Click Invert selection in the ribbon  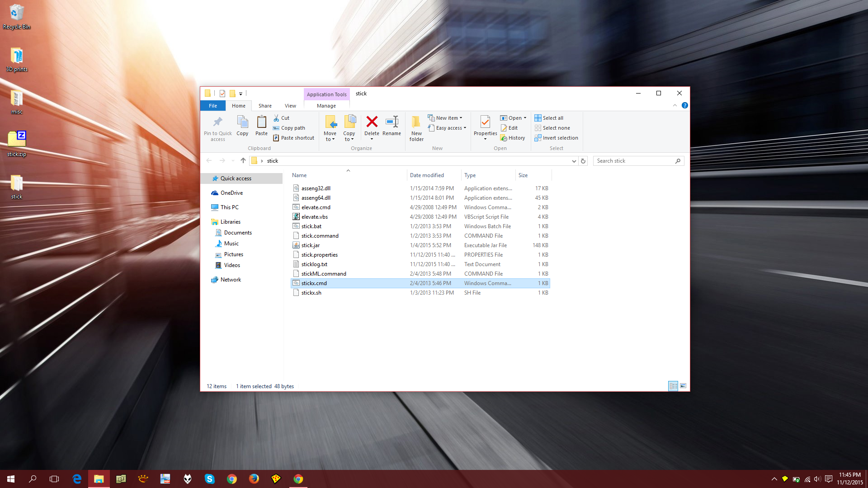tap(556, 138)
